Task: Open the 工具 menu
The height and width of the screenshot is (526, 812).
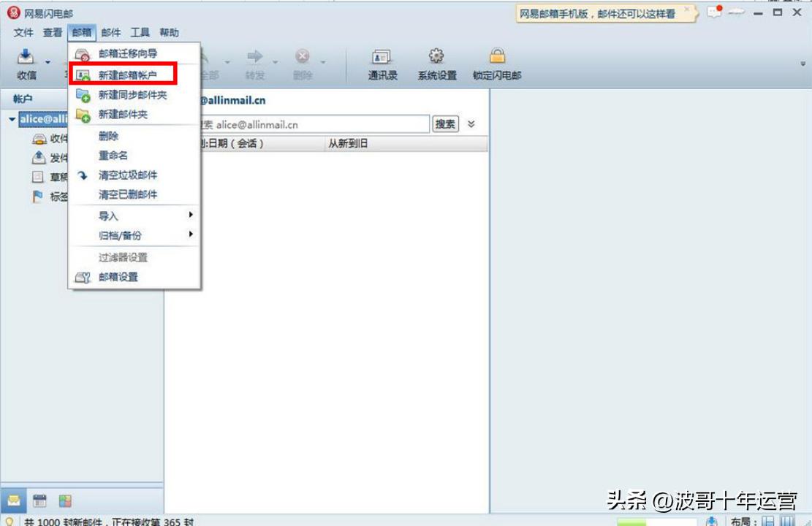Action: click(x=139, y=32)
